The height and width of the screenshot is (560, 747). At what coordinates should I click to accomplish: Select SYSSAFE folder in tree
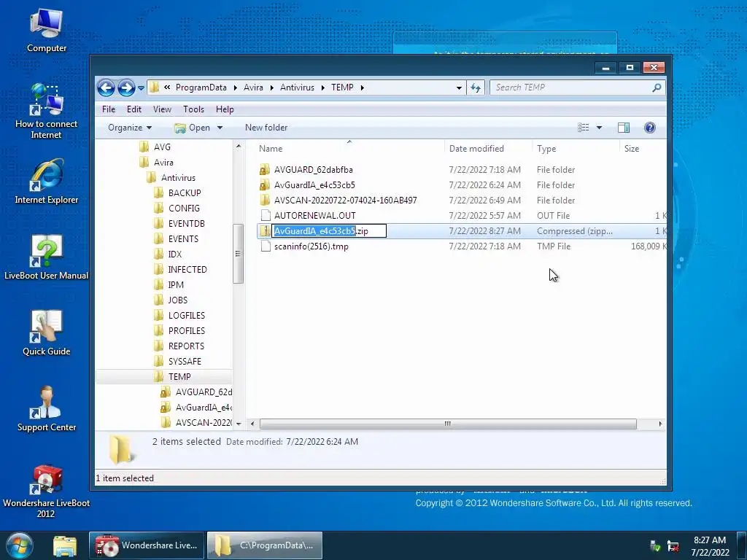(x=185, y=362)
